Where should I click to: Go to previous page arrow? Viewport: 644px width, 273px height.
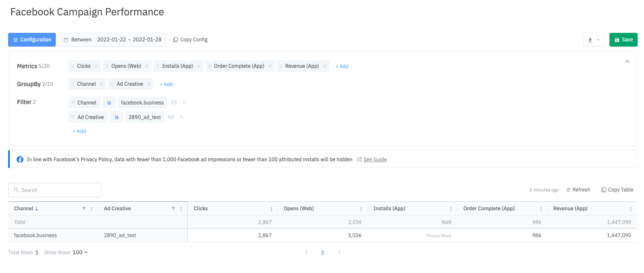coord(306,253)
